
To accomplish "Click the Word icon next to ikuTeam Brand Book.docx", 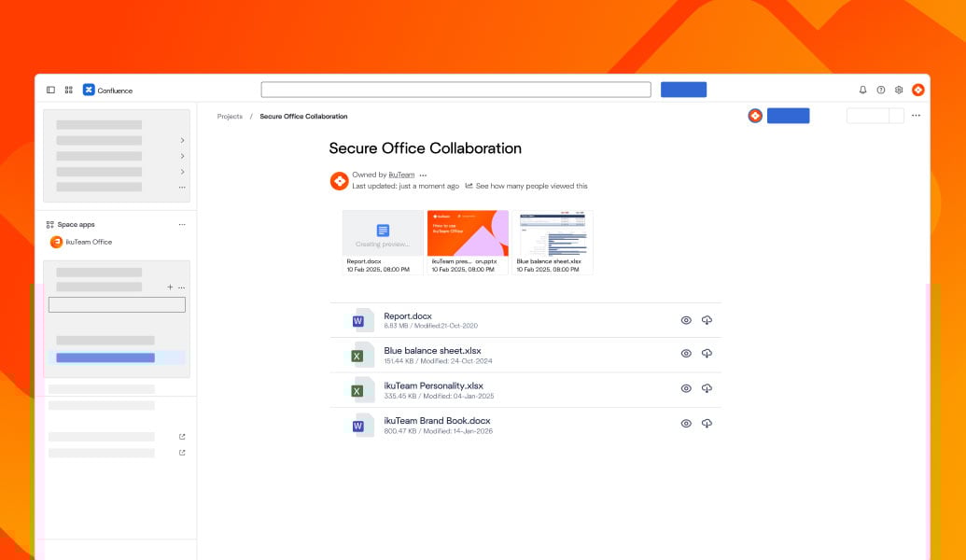I will [359, 424].
